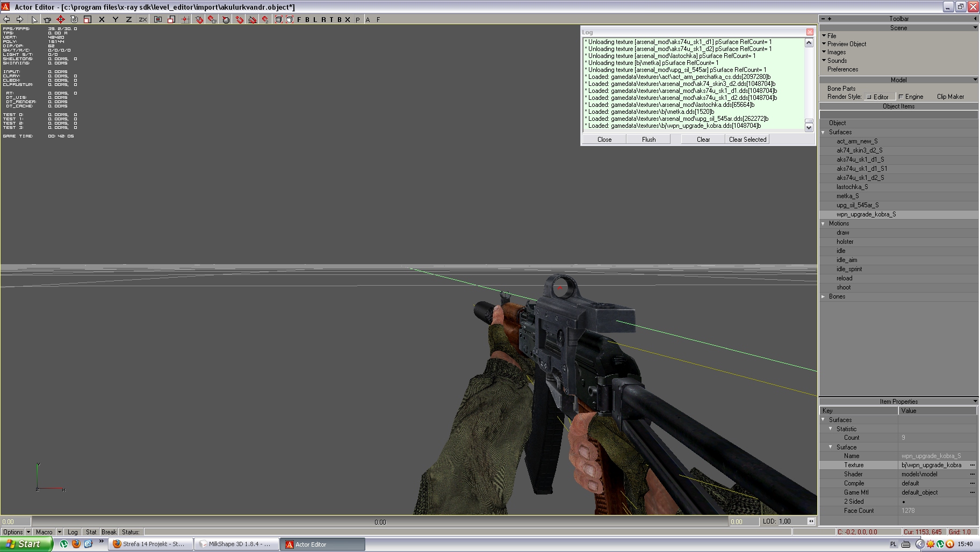Image resolution: width=980 pixels, height=552 pixels.
Task: Select the reload motion
Action: point(844,278)
